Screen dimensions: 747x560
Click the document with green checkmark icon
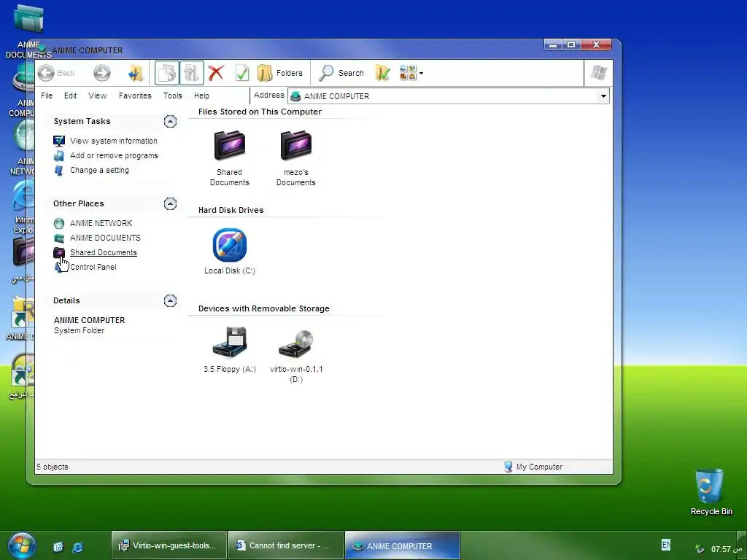(242, 73)
